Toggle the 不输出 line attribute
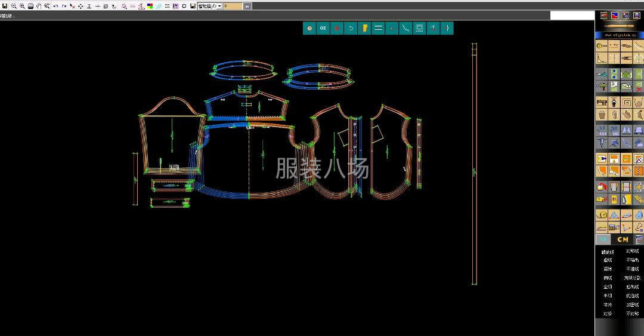Screen dimensions: 644x336 (x=633, y=260)
